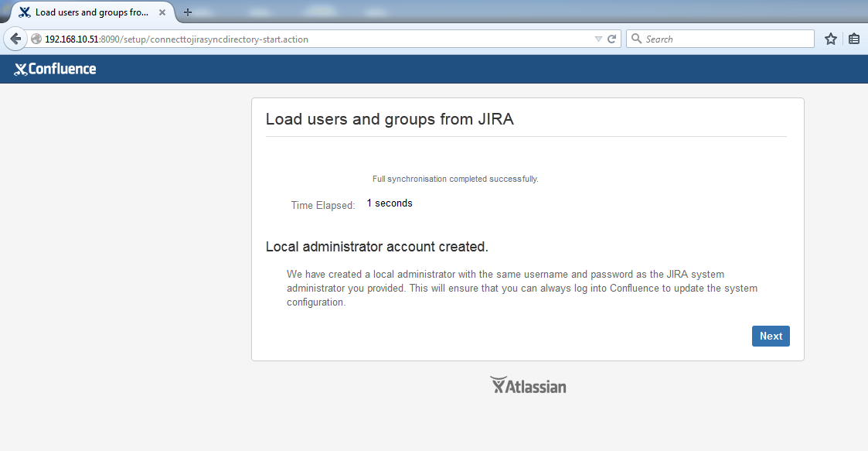This screenshot has height=451, width=868.
Task: Click the site identity globe icon
Action: point(36,39)
